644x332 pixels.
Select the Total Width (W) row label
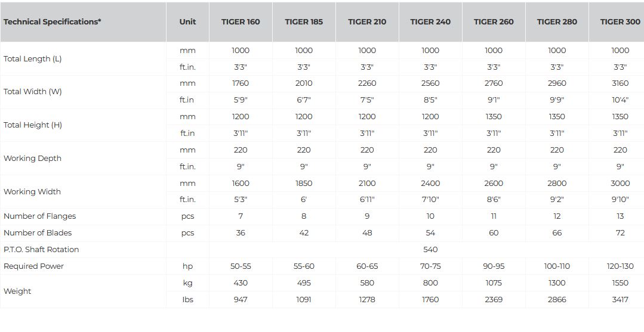pyautogui.click(x=33, y=92)
